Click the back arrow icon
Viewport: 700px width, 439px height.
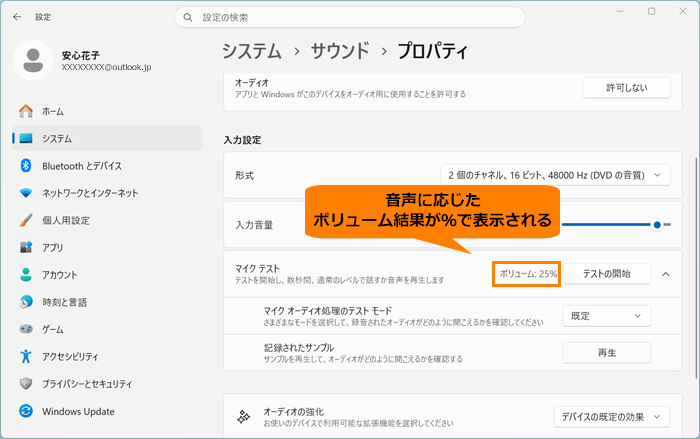(x=17, y=17)
